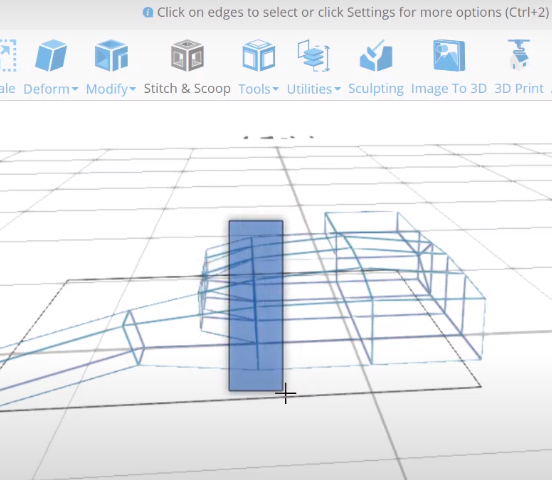Open the Tools cube icon
The width and height of the screenshot is (552, 480).
coord(259,56)
